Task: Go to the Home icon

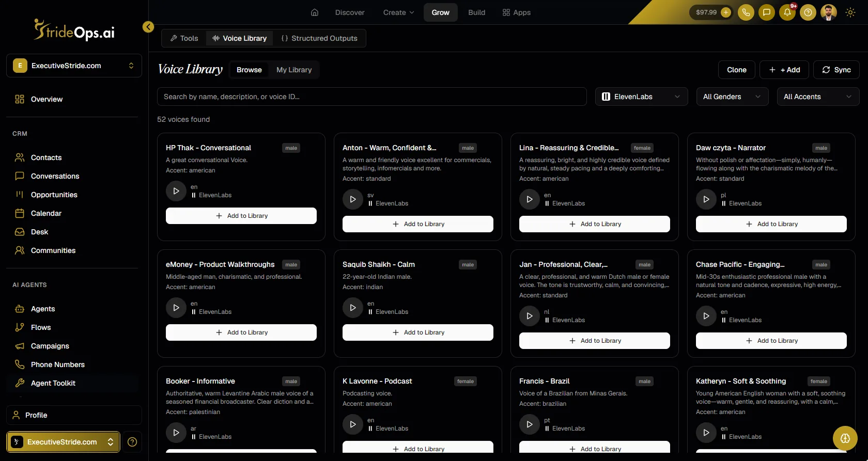Action: tap(315, 12)
